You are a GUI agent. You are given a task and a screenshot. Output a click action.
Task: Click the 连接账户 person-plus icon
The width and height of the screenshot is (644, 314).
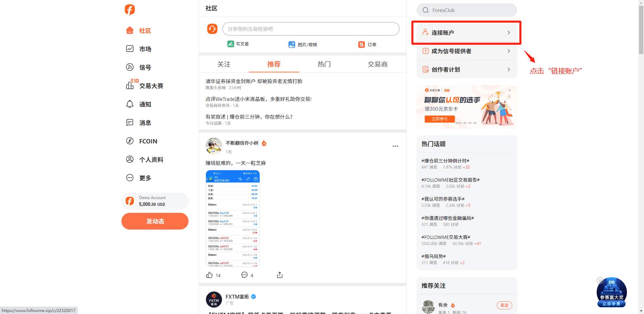[x=425, y=32]
